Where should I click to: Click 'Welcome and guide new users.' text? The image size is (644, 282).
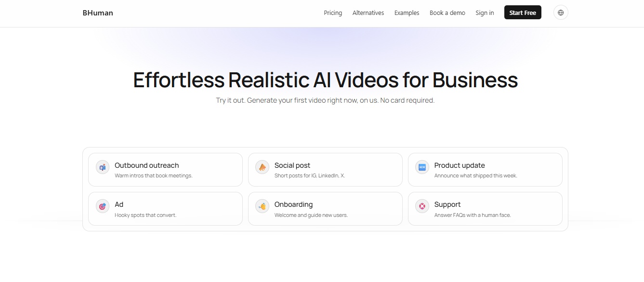click(x=311, y=215)
